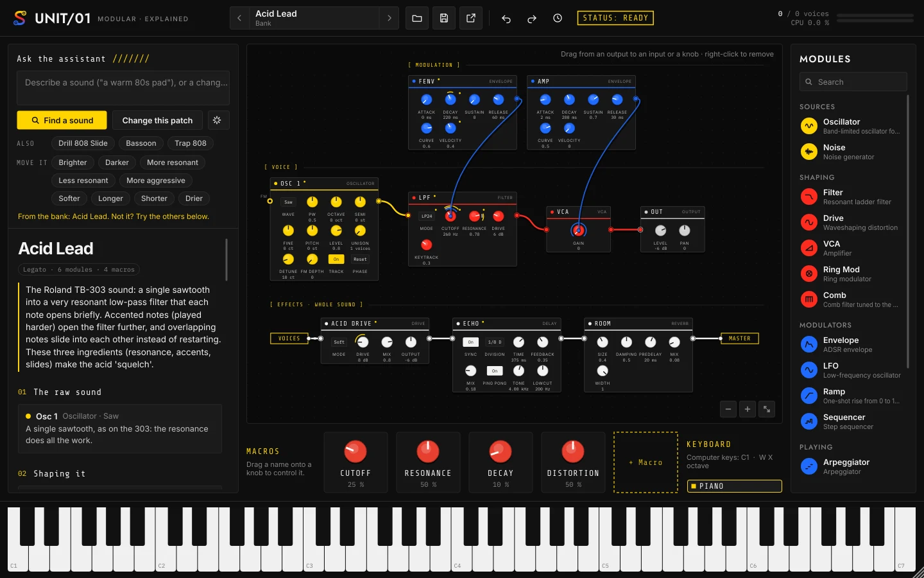
Task: Fit the patch canvas to view
Action: pos(767,409)
